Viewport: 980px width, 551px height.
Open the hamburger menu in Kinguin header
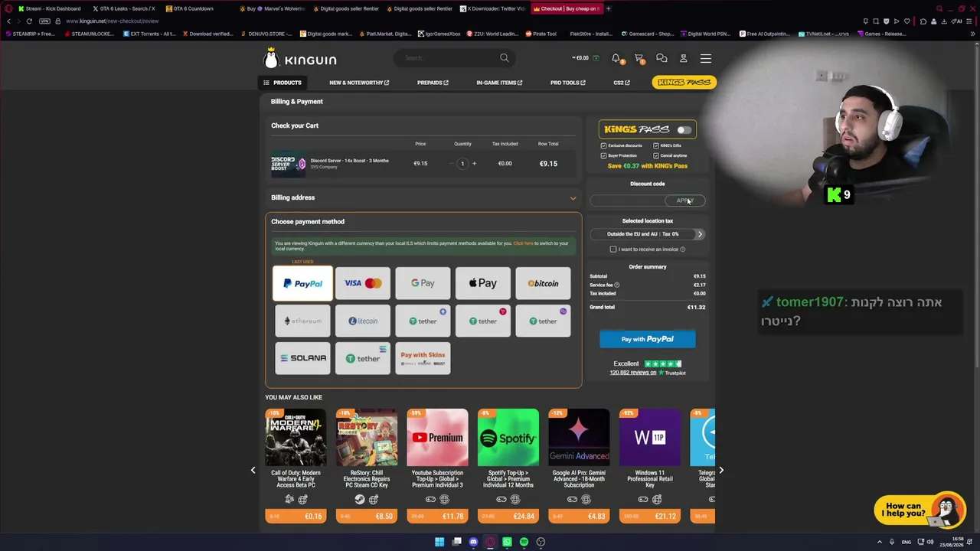pos(706,58)
